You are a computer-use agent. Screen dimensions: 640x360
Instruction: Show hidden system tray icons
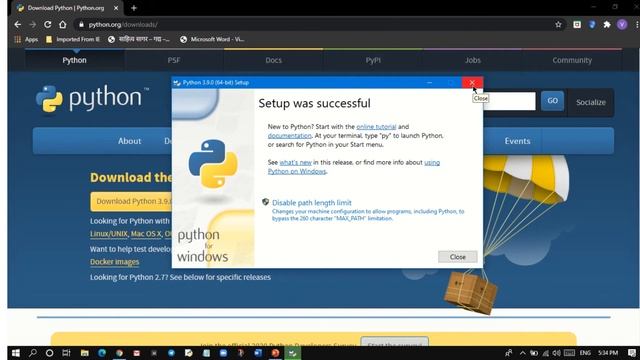[x=522, y=353]
